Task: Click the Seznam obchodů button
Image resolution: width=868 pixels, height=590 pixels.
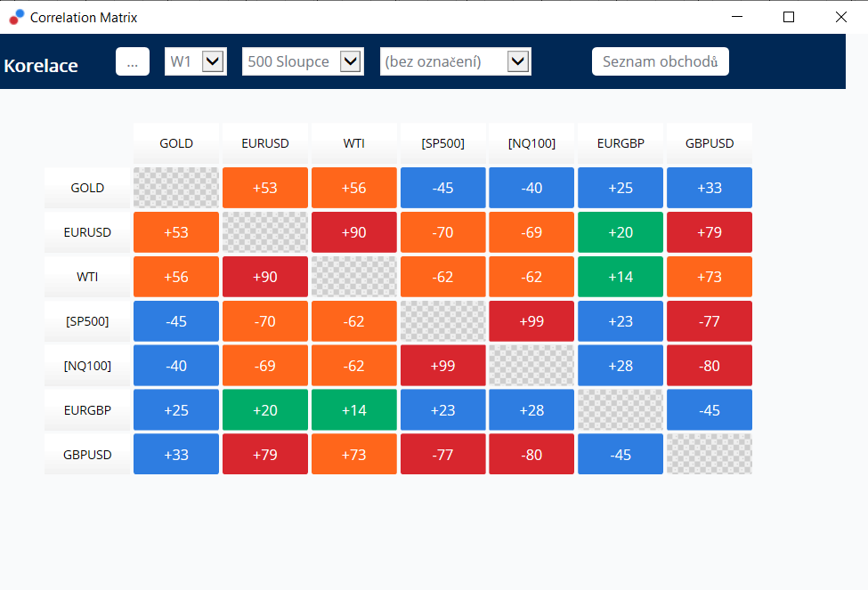Action: click(x=660, y=61)
